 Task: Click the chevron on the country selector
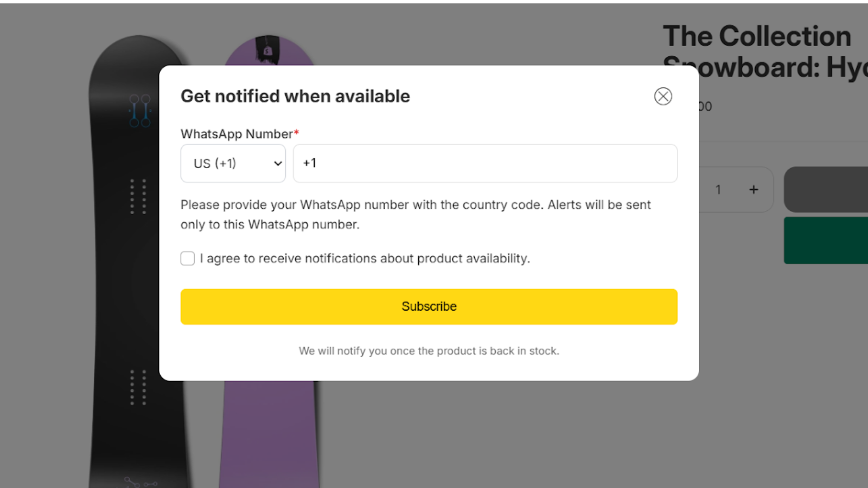(x=277, y=163)
